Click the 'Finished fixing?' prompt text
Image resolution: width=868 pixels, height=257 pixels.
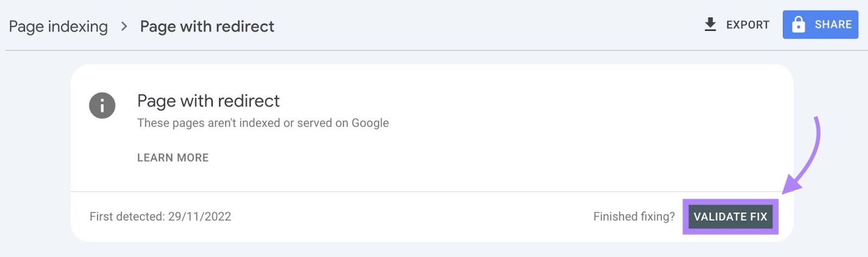pos(634,216)
